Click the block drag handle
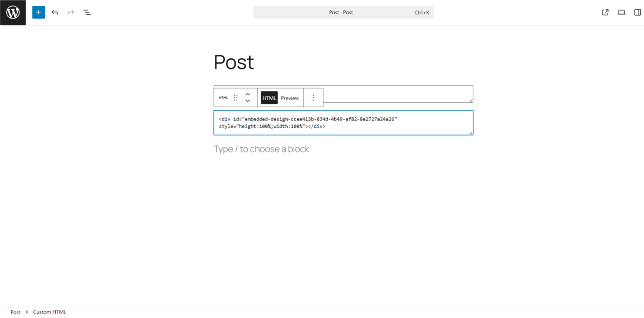 [236, 98]
